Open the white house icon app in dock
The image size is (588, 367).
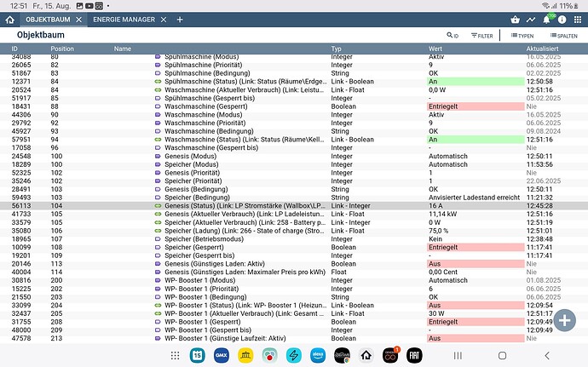coord(366,355)
